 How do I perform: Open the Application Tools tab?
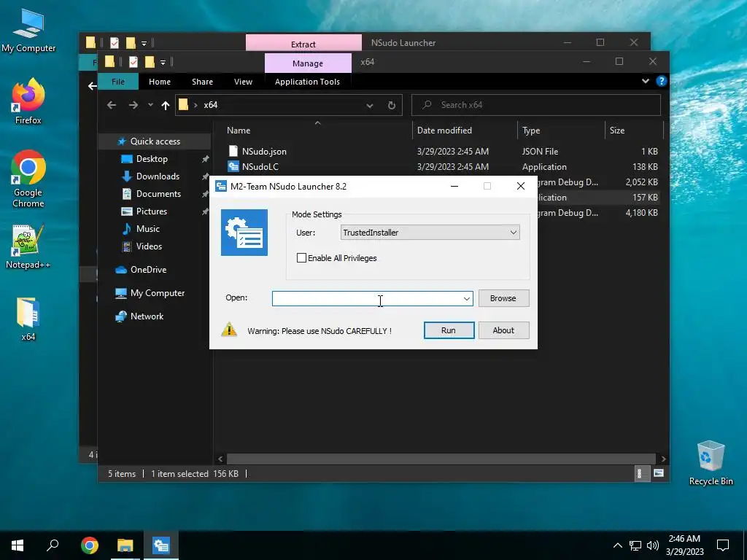tap(307, 82)
